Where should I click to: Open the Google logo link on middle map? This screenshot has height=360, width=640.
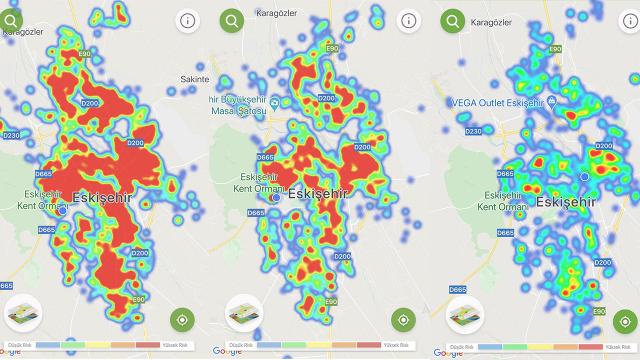[x=227, y=351]
